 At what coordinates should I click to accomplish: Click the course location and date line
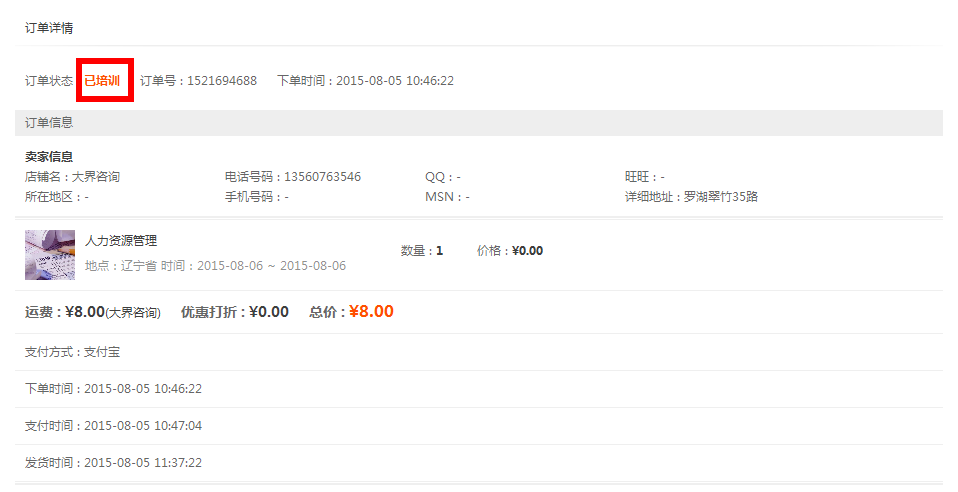215,266
